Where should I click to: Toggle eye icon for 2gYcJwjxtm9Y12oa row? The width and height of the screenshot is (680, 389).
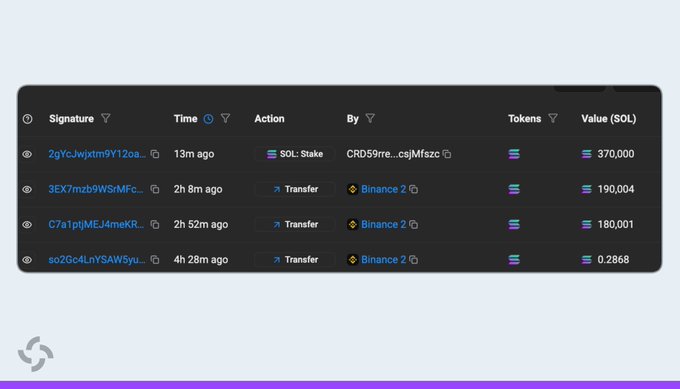(x=27, y=154)
